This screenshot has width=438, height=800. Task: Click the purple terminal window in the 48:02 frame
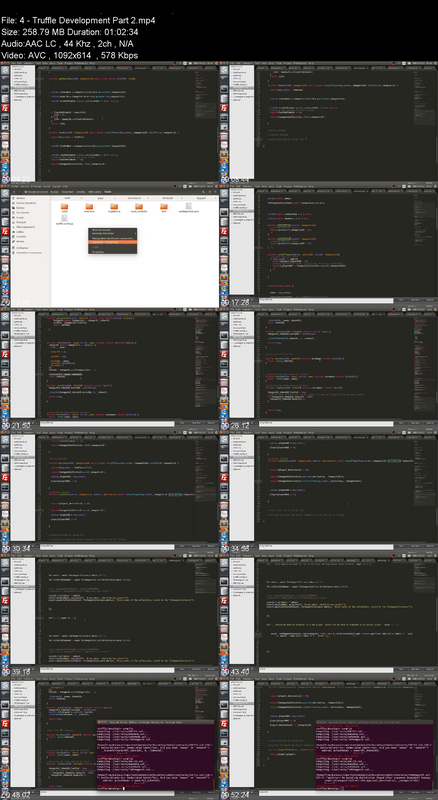[156, 756]
